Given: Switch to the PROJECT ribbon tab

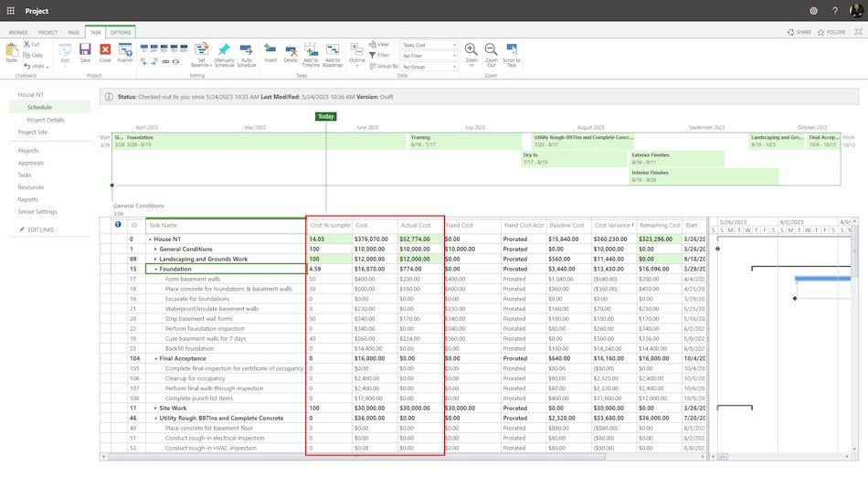Looking at the screenshot, I should pos(48,32).
